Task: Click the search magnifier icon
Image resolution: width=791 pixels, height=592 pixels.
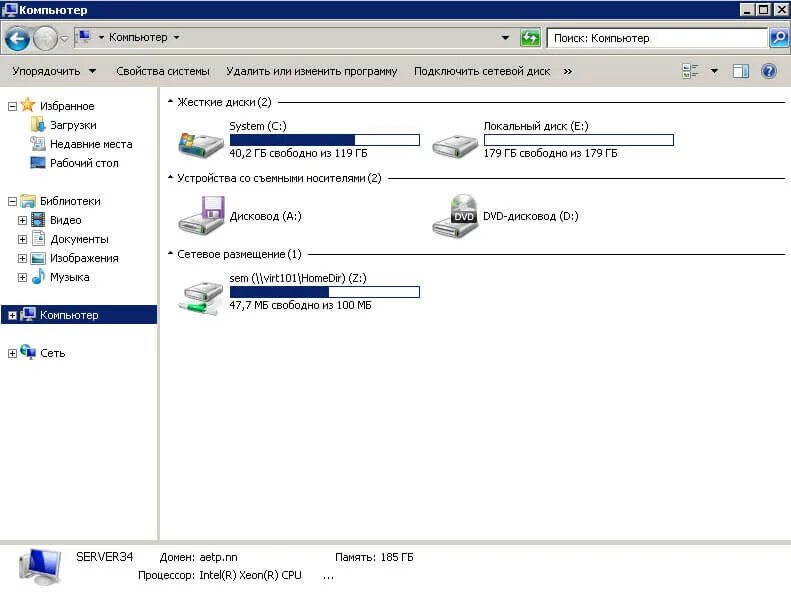Action: pos(778,38)
